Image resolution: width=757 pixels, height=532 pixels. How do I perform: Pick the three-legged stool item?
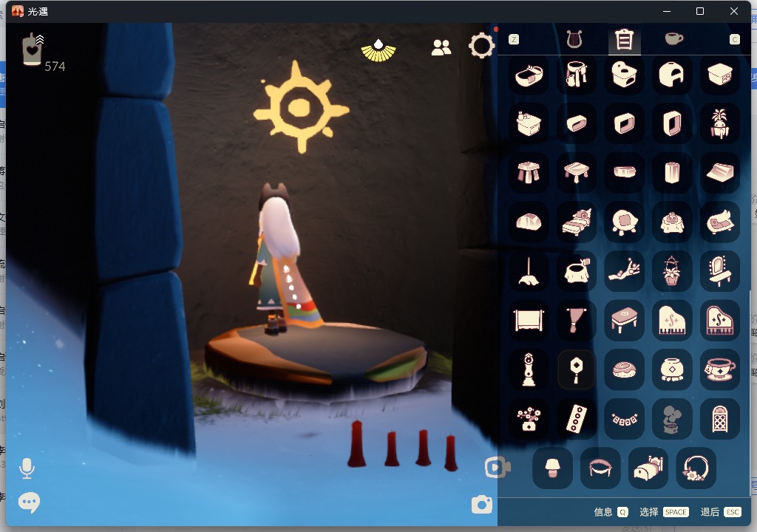[529, 172]
